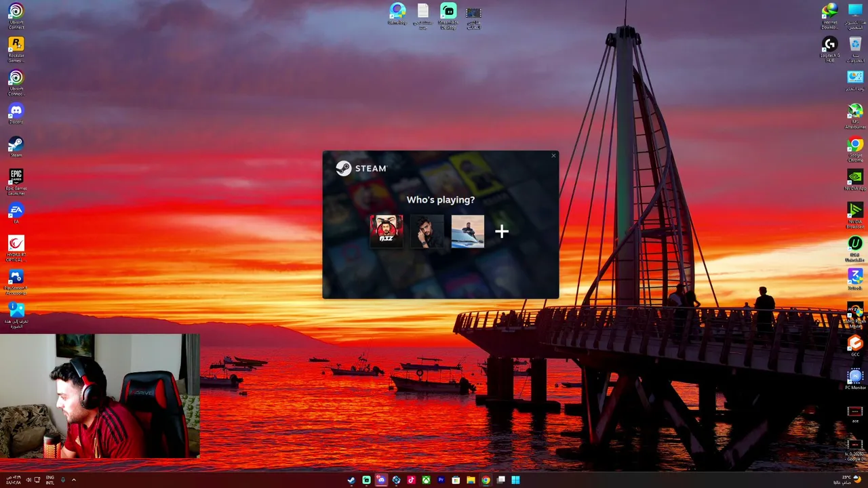Open the GCC desktop shortcut
Viewport: 868px width, 488px height.
[x=855, y=347]
